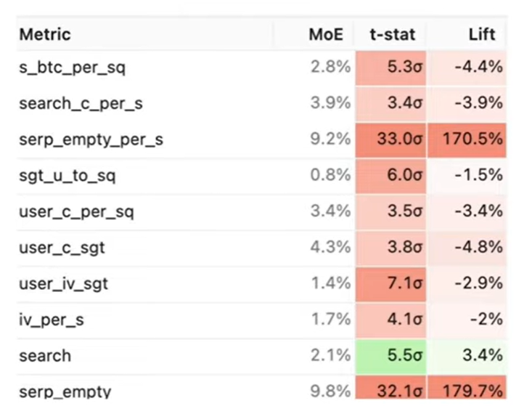Click the green 5.5σ t-stat cell
The height and width of the screenshot is (414, 532).
392,356
